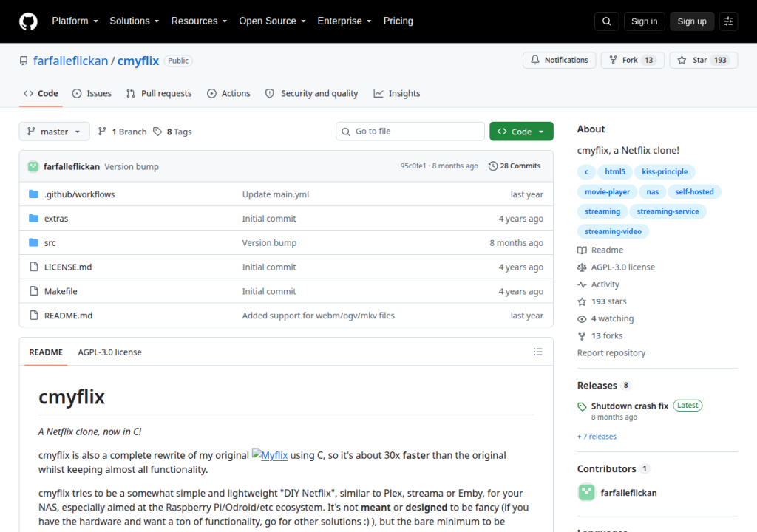Image resolution: width=757 pixels, height=532 pixels.
Task: Fork the repository with Fork button
Action: pos(633,60)
